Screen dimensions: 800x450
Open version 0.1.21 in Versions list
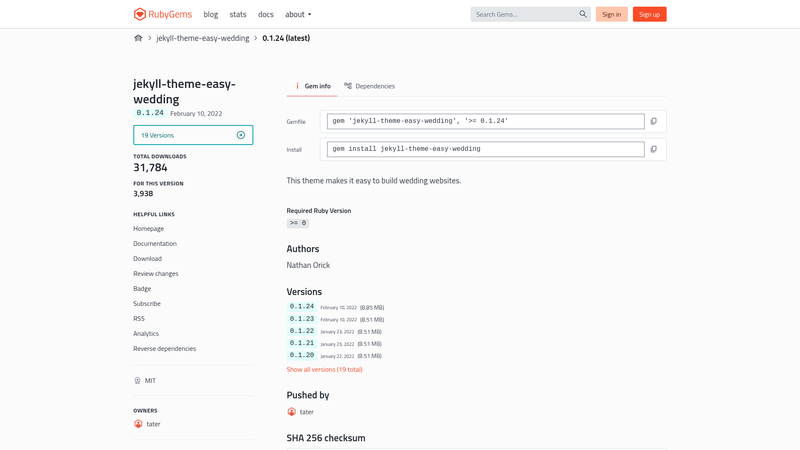click(x=302, y=343)
